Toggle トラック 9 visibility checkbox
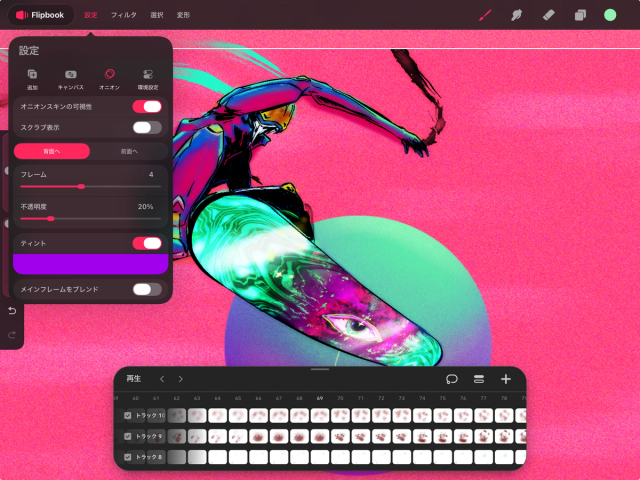The height and width of the screenshot is (480, 640). pos(128,436)
